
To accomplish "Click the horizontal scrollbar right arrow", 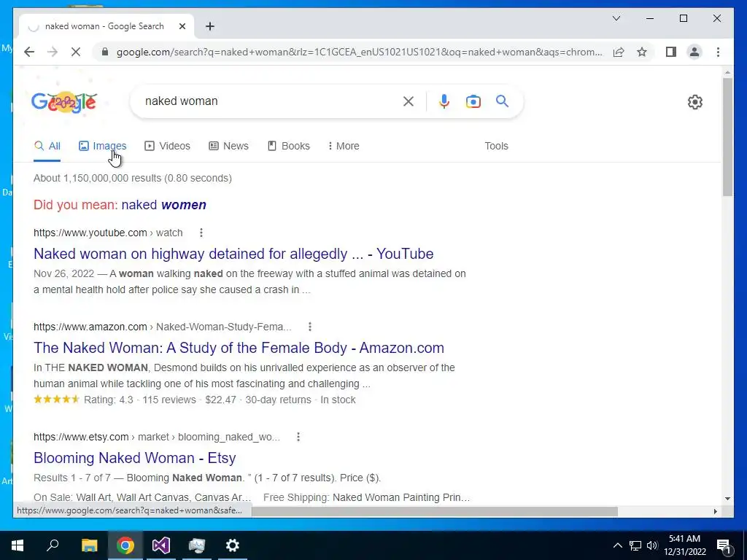I will pos(715,511).
